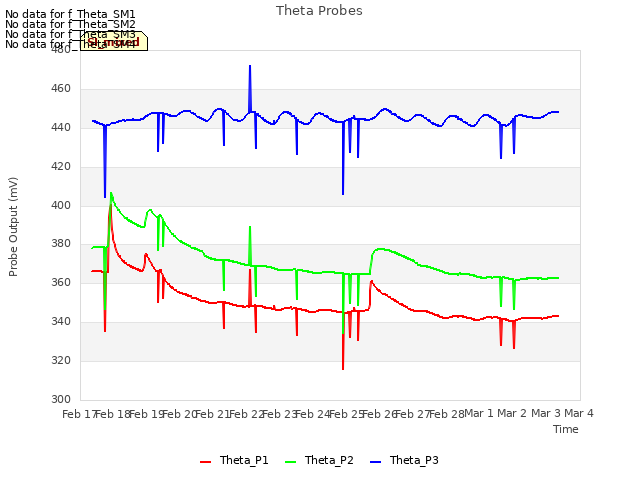Click the 'Mar 4' x-axis tick label
Viewport: 640px width, 480px height.
pos(579,413)
